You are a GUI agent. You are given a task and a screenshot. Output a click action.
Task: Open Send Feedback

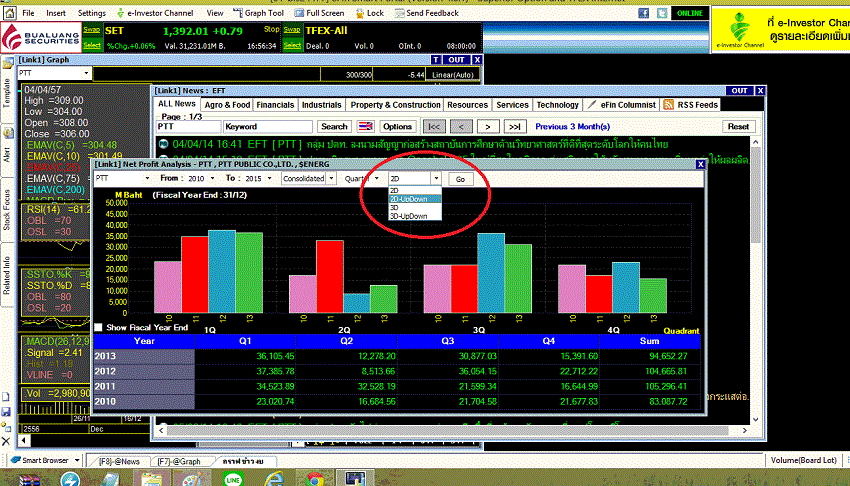(x=427, y=13)
